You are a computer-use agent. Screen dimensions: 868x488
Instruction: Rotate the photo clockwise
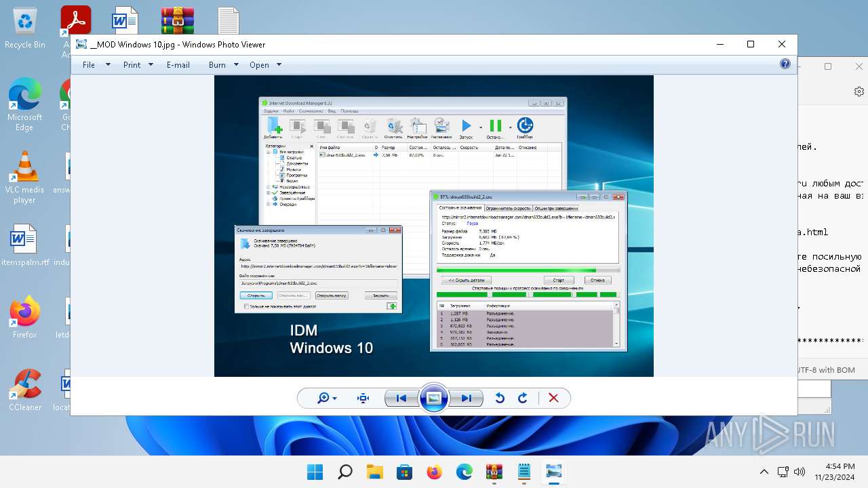[x=523, y=399]
